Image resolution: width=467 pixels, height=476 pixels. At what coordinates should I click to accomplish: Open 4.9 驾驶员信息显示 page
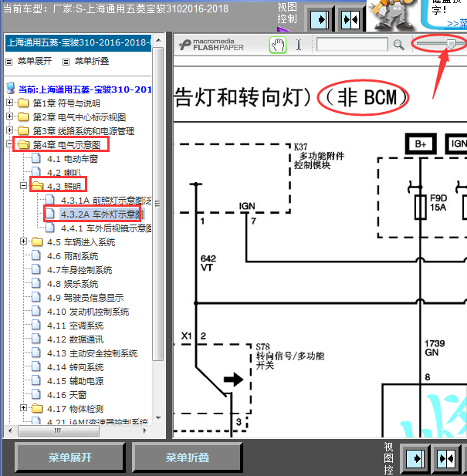(86, 298)
